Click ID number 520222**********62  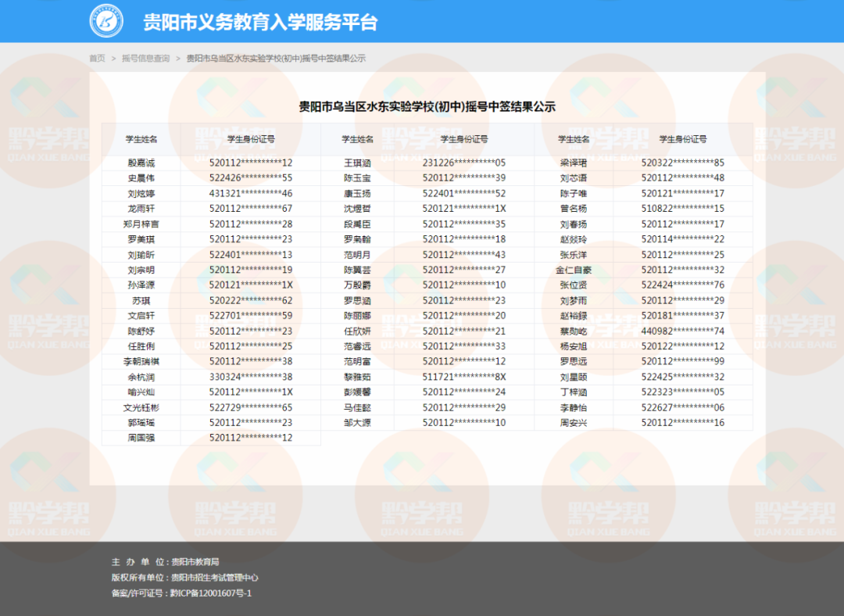[x=251, y=300]
